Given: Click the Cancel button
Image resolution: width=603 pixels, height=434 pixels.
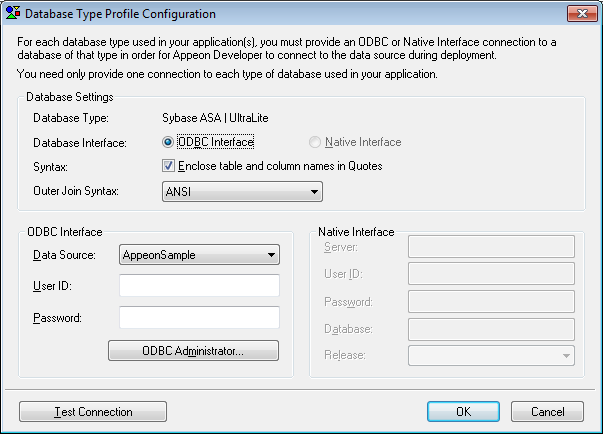Looking at the screenshot, I should coord(547,412).
